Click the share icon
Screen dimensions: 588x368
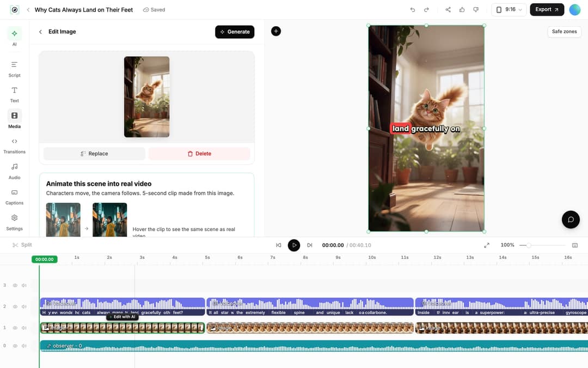(x=448, y=10)
